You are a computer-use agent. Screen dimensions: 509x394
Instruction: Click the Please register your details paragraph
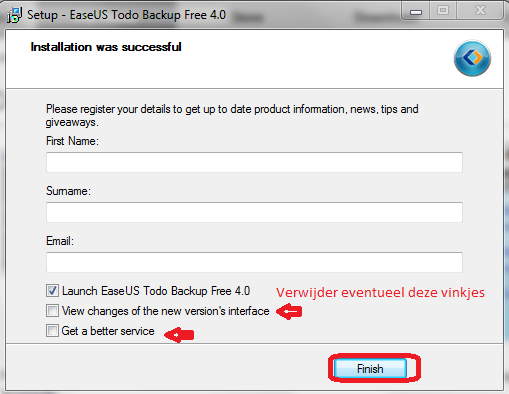(232, 115)
